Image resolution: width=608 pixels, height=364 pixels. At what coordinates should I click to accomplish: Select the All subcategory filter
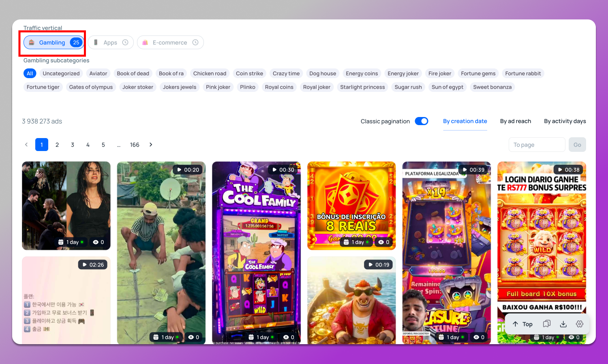[x=30, y=73]
